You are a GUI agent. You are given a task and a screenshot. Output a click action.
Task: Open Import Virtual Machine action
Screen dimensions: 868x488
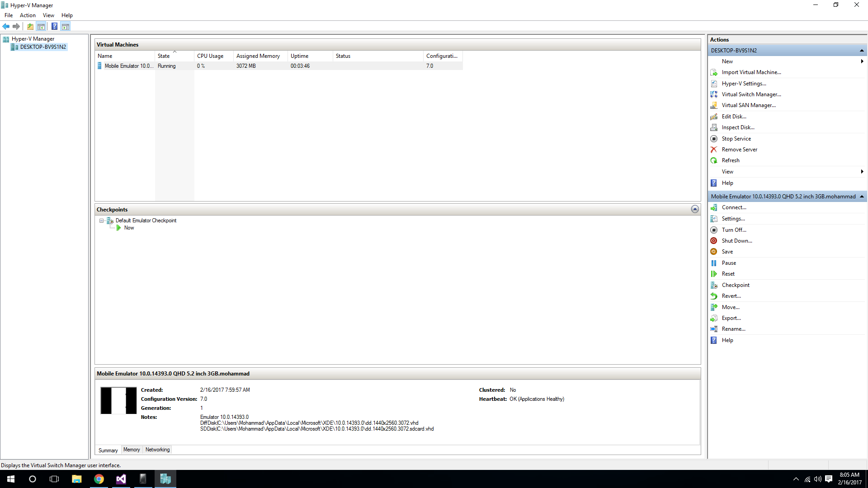[751, 72]
